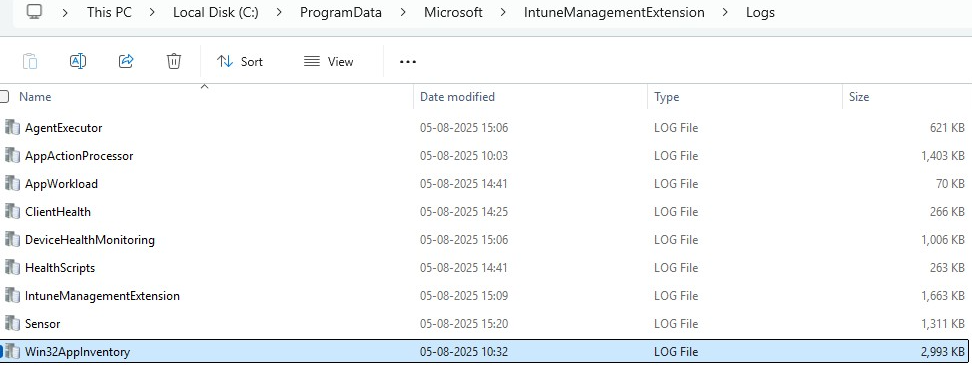Click the Logs breadcrumb

pyautogui.click(x=760, y=12)
